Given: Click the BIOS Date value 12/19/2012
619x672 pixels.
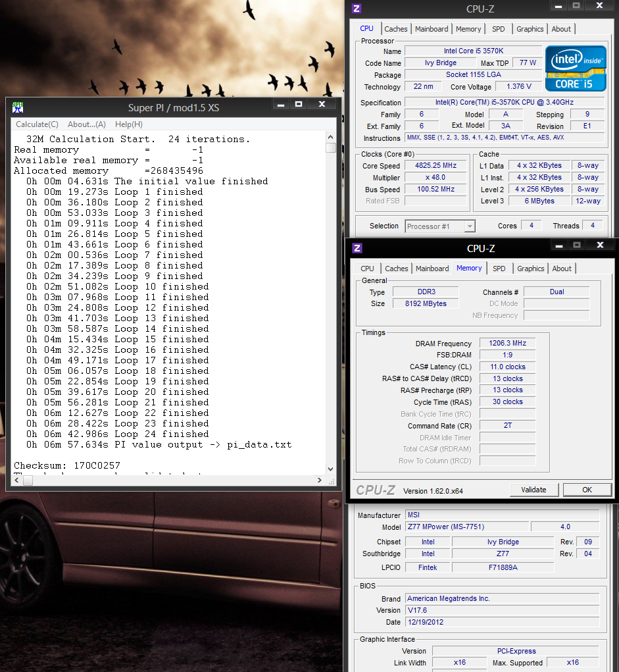Looking at the screenshot, I should 502,622.
